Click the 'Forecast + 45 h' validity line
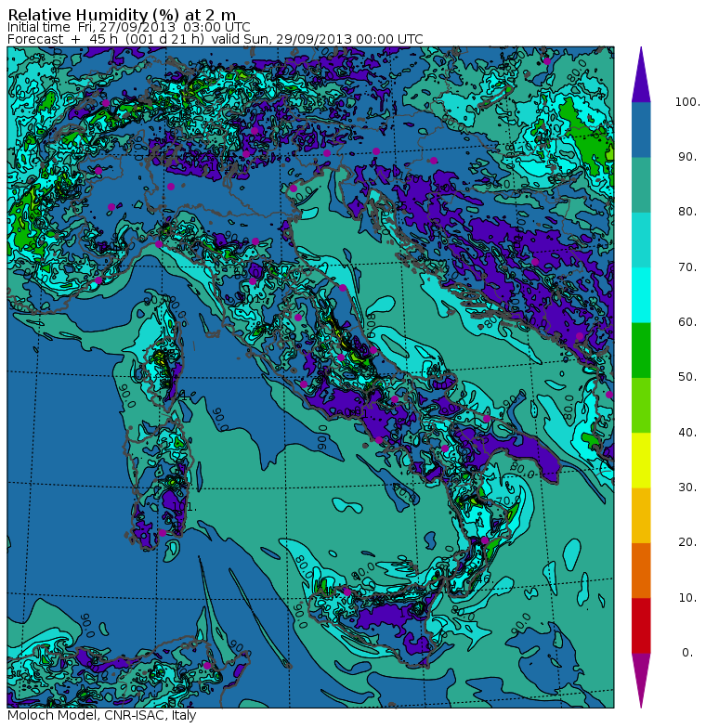 [x=216, y=39]
